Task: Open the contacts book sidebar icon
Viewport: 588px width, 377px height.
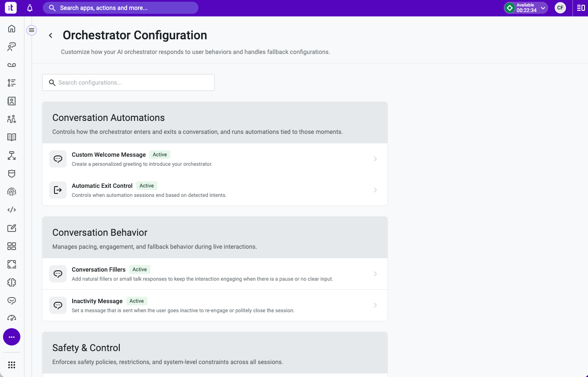Action: [x=12, y=101]
